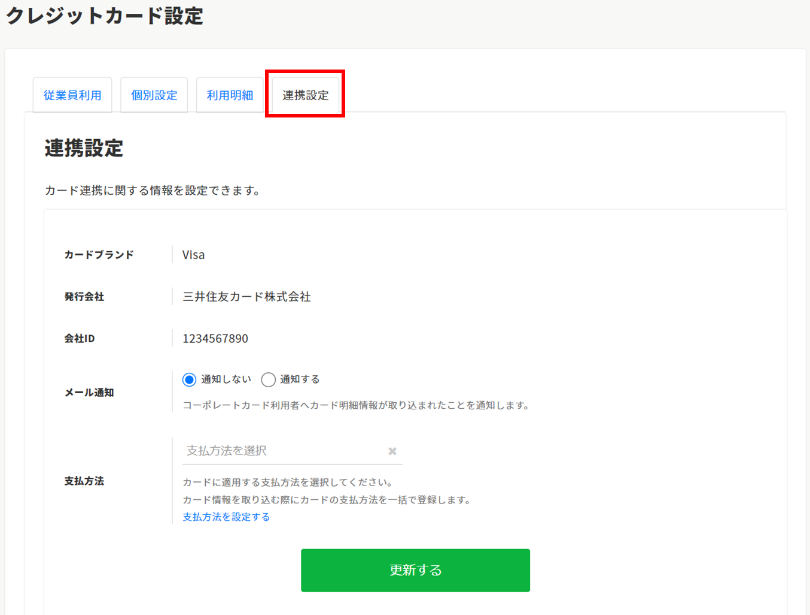
Task: Select the 連携設定 tab
Action: tap(305, 95)
